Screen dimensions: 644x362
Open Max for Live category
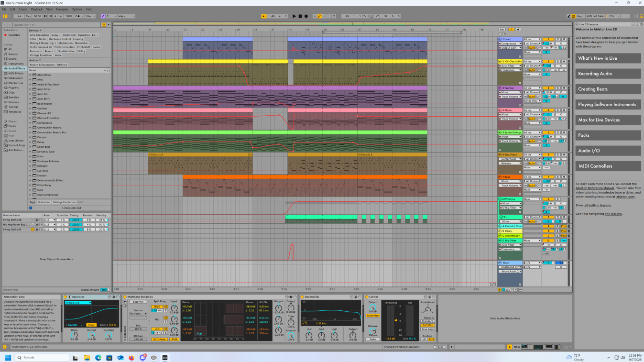pos(16,83)
